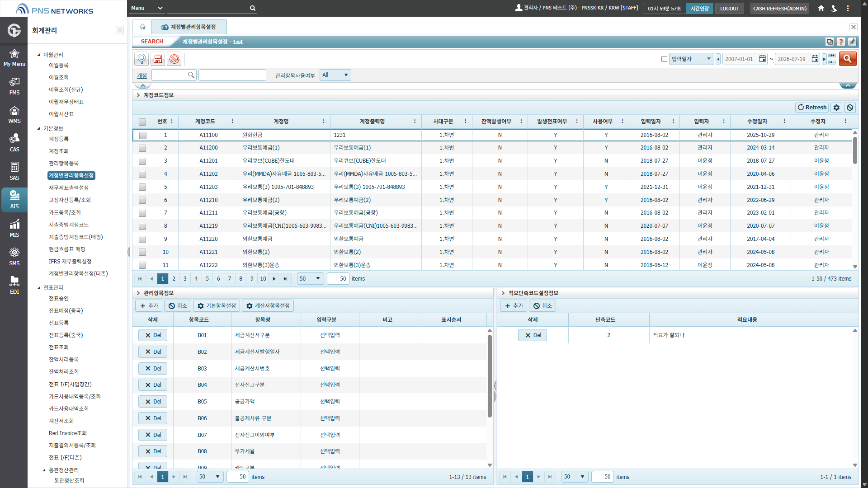This screenshot has height=488, width=868.
Task: Open page size dropdown of account grid
Action: (x=310, y=279)
